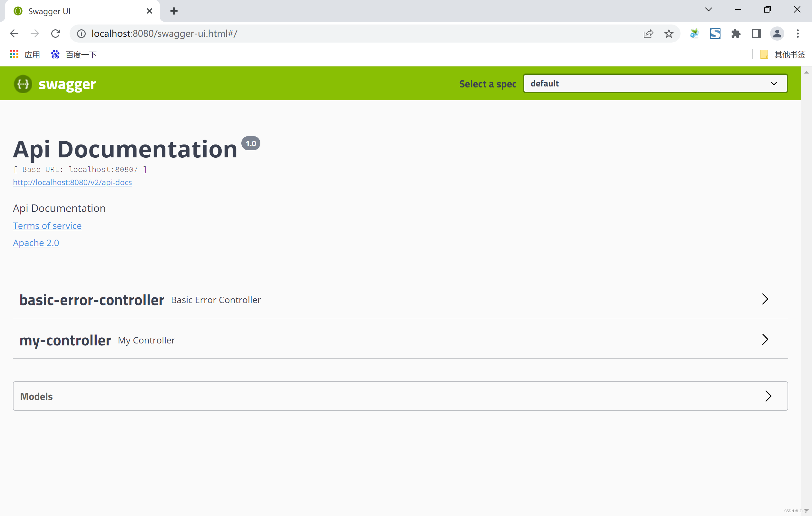Open the user profile avatar
Image resolution: width=812 pixels, height=516 pixels.
[777, 34]
